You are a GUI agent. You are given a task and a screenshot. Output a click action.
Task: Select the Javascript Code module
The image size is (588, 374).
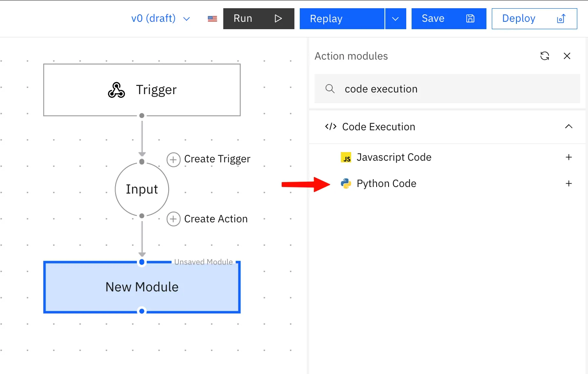pos(447,157)
